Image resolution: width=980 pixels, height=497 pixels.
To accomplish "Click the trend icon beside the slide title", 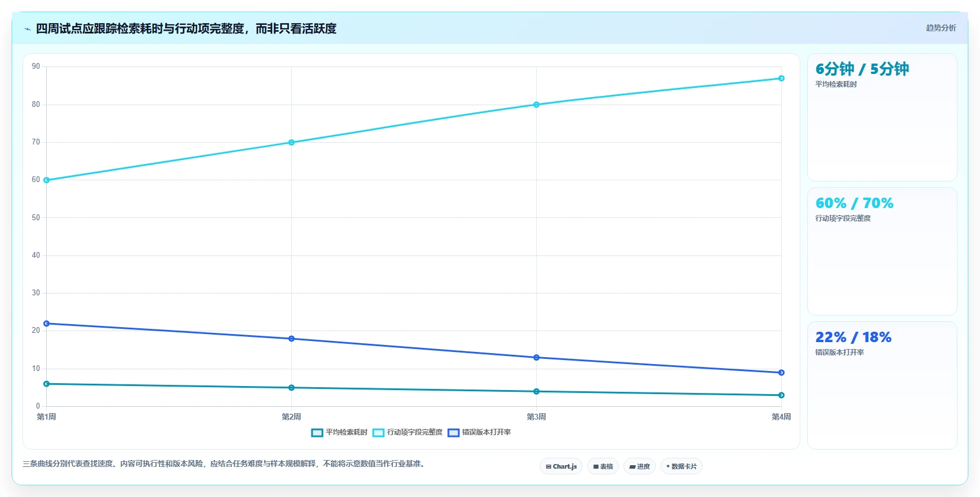I will pos(27,29).
